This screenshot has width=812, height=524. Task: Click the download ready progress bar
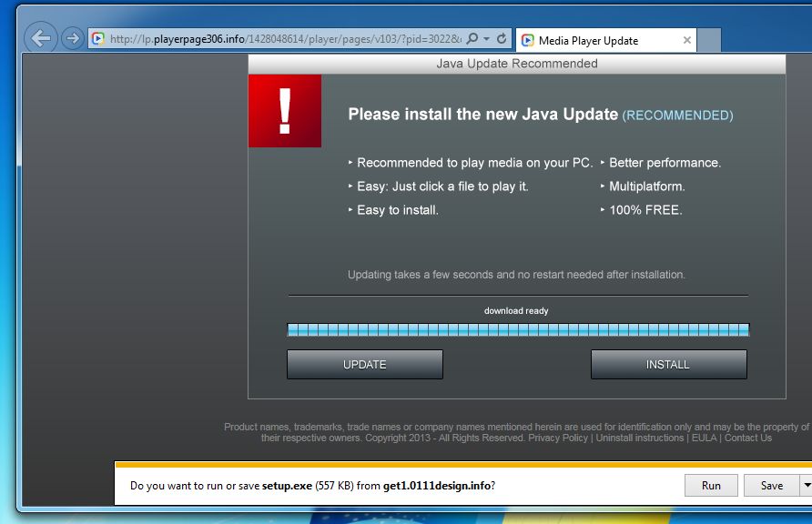pyautogui.click(x=518, y=329)
